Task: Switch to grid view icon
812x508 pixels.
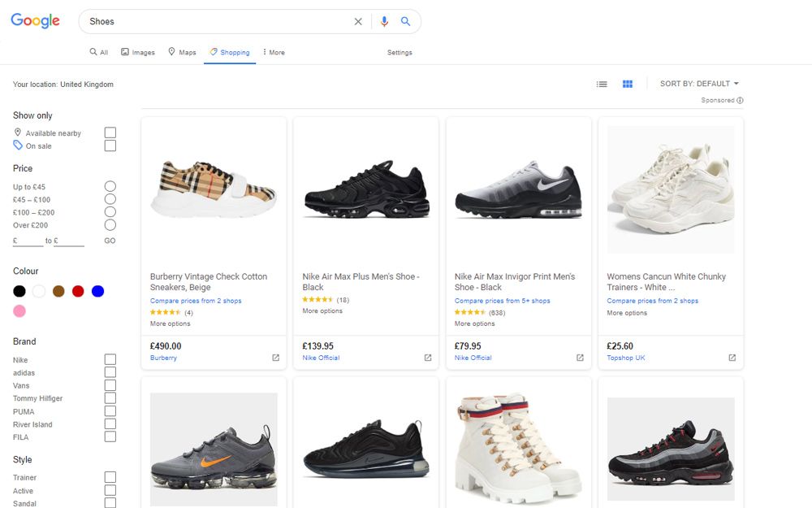Action: pyautogui.click(x=628, y=84)
